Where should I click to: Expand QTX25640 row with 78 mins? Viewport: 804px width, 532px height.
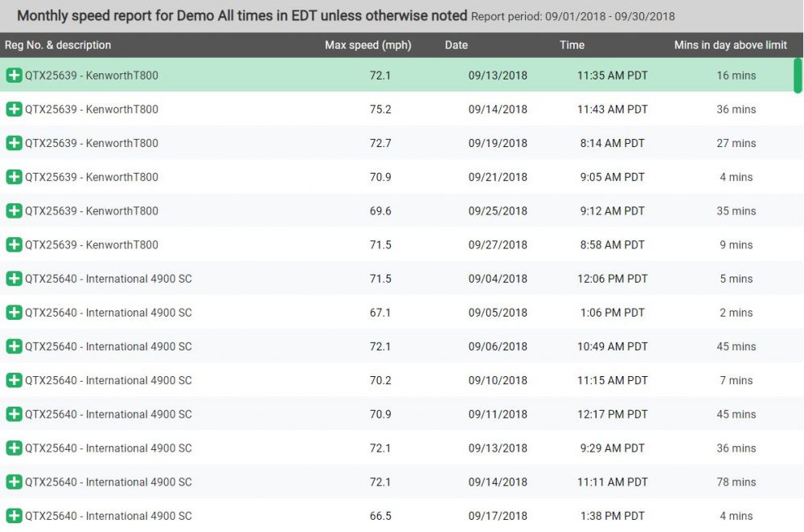14,481
